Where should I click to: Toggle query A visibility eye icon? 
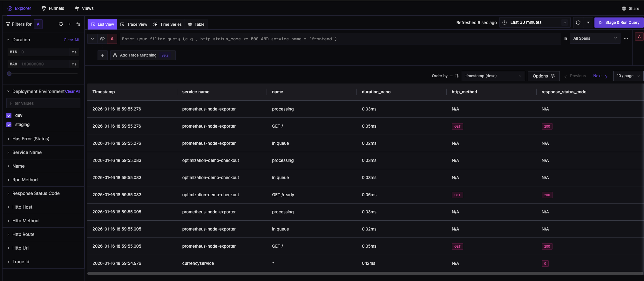[102, 39]
